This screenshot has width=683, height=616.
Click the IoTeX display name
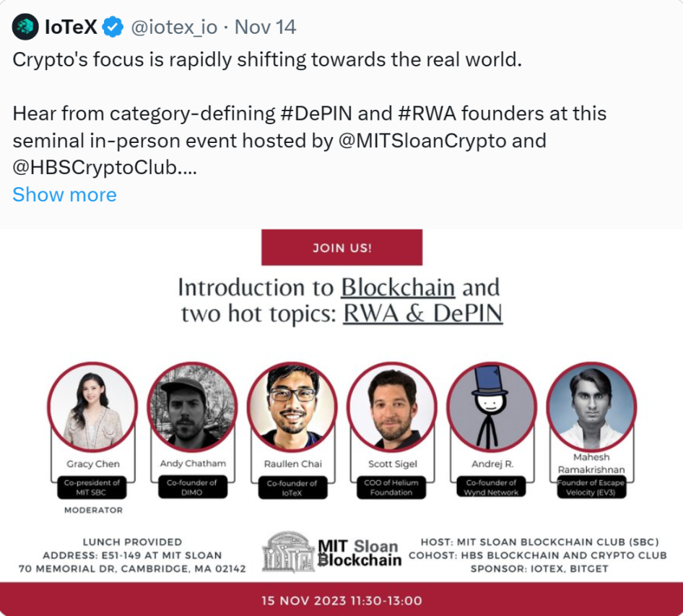71,27
